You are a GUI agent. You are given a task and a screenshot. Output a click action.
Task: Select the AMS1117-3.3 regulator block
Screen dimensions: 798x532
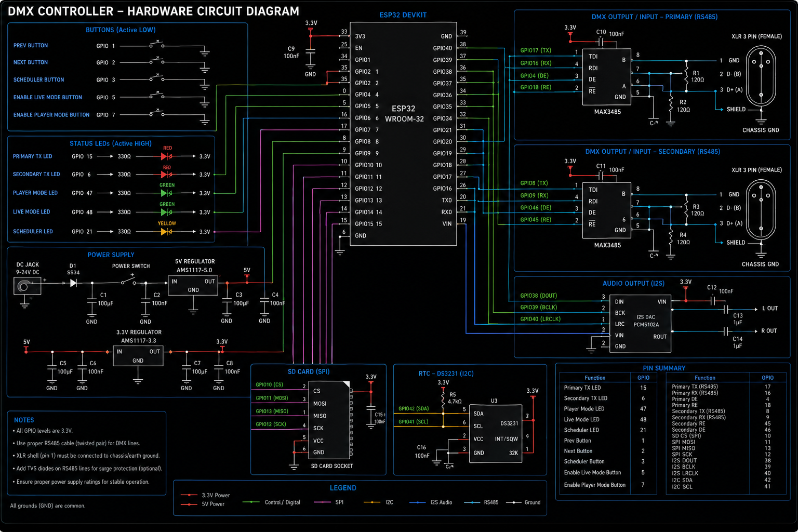[138, 356]
